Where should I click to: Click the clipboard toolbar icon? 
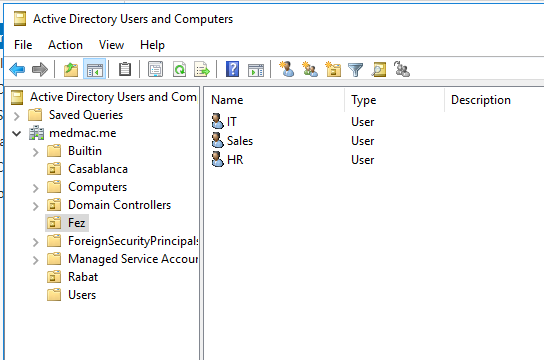tap(125, 69)
